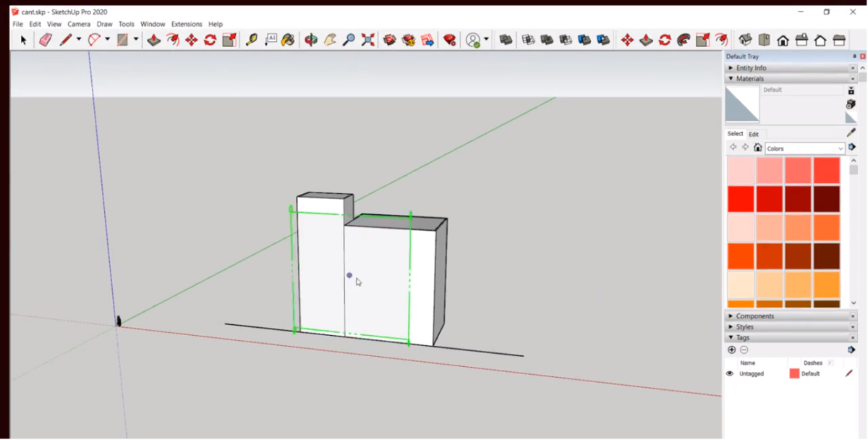
Task: Open the Extension Warehouse
Action: [409, 41]
